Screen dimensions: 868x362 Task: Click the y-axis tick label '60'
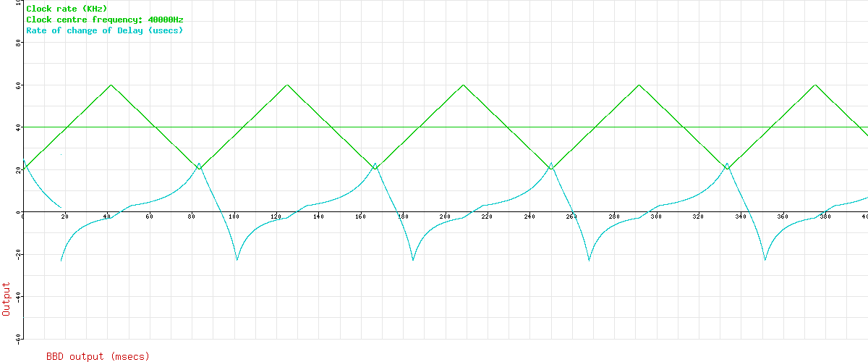coord(19,85)
